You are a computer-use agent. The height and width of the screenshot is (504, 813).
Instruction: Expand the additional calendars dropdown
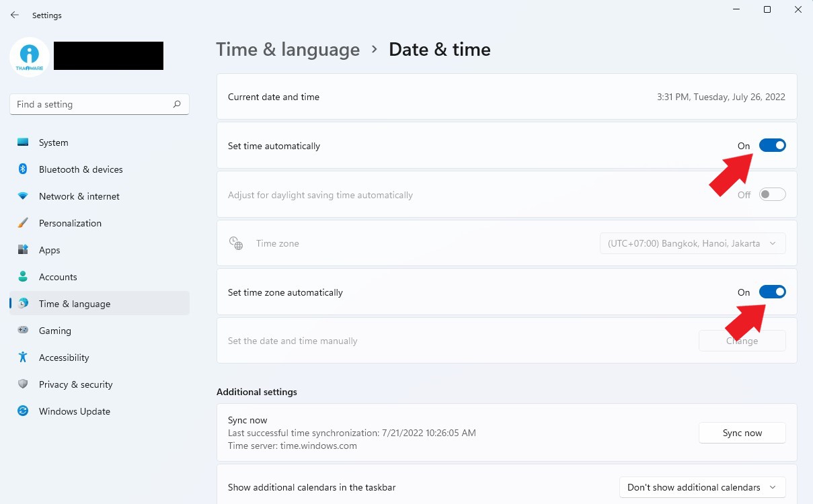[702, 487]
